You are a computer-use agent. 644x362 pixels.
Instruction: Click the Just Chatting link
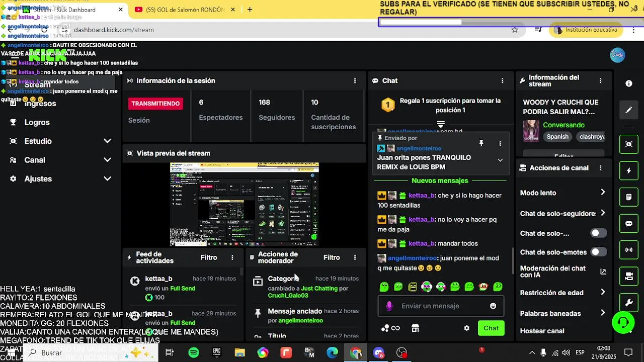(319, 289)
